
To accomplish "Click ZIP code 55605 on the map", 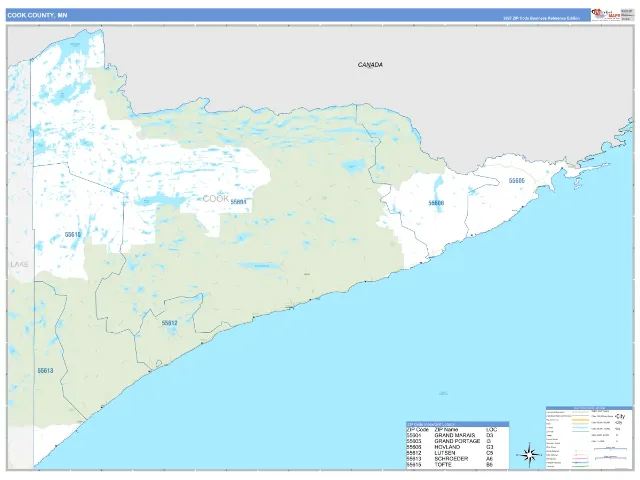I will (516, 180).
